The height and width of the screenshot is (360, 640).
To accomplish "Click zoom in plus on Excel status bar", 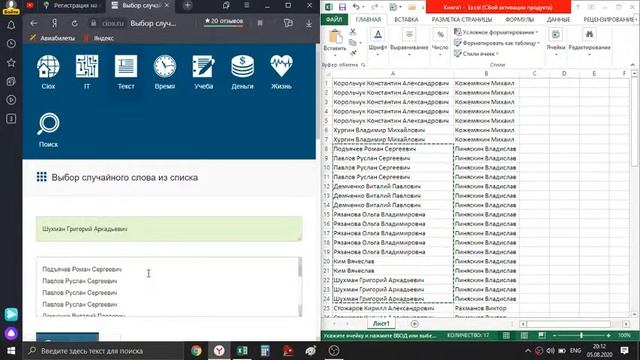I will 609,336.
